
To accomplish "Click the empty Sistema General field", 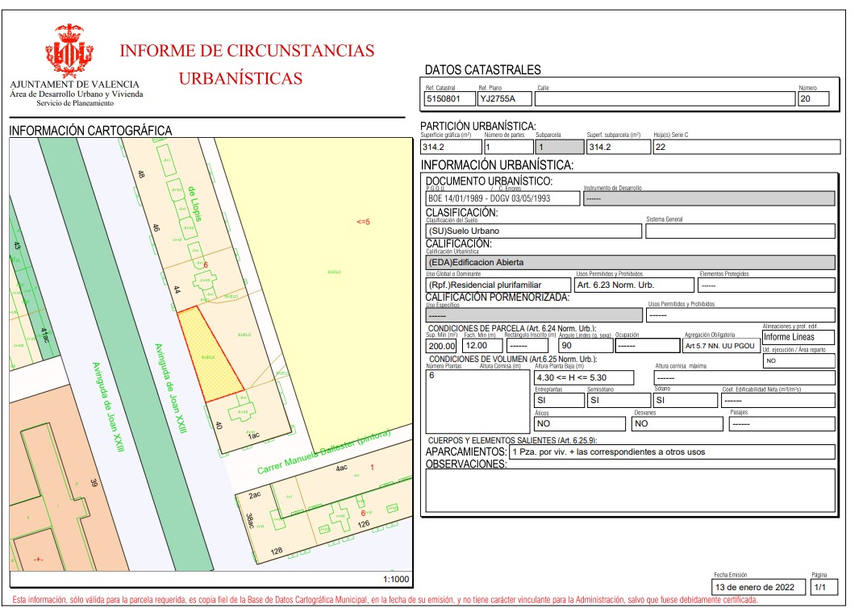I will pos(740,231).
